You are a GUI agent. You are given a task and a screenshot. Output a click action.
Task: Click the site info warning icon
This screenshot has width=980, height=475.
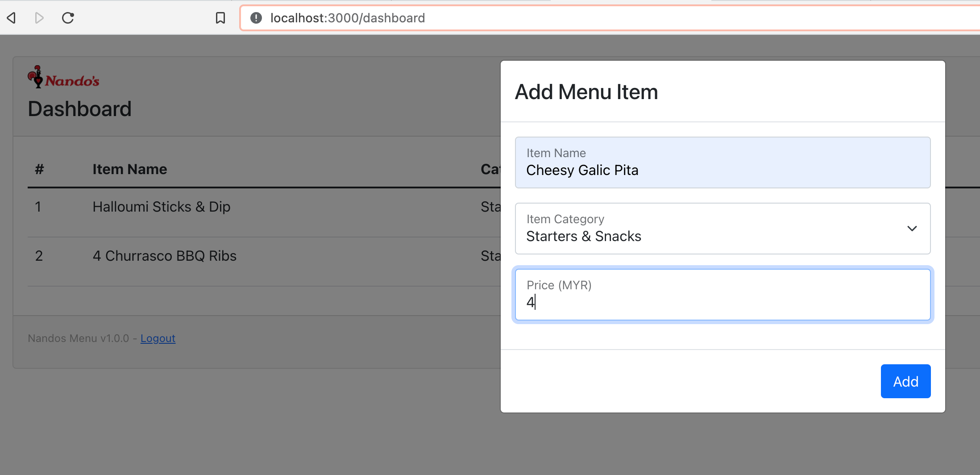pos(256,18)
